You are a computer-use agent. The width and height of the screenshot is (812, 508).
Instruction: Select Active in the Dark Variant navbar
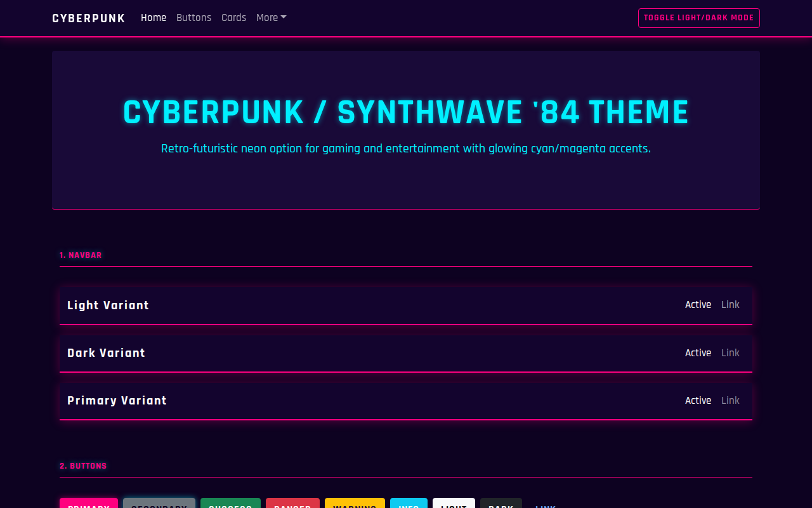[x=698, y=352]
